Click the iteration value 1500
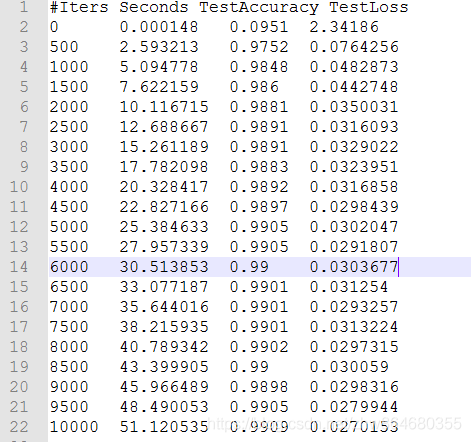This screenshot has width=471, height=442. tap(69, 87)
